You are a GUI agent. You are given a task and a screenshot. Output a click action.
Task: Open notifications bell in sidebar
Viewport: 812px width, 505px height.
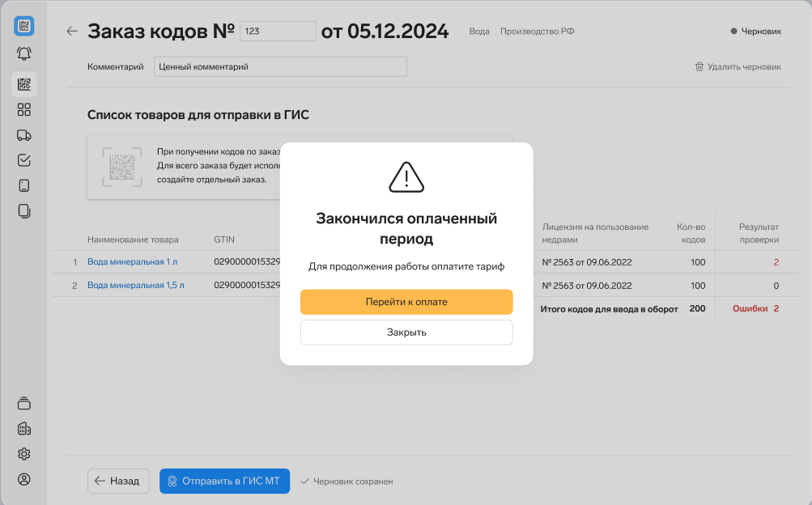pos(24,54)
